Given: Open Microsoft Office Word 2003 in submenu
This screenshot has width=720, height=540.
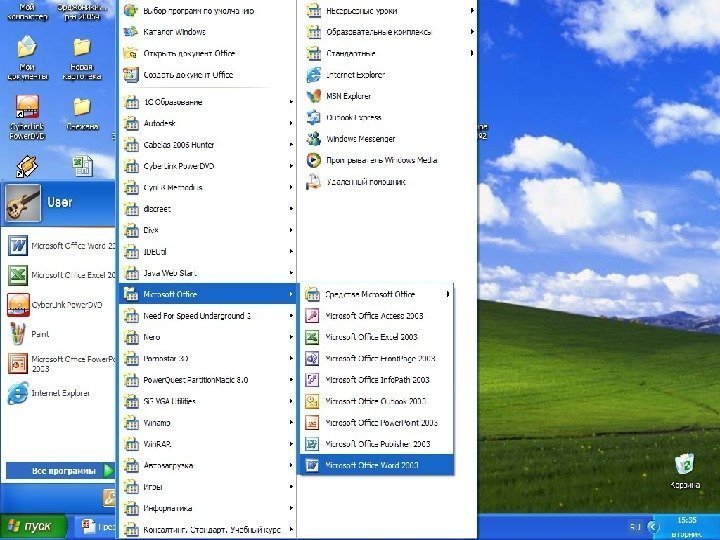Looking at the screenshot, I should pyautogui.click(x=377, y=465).
